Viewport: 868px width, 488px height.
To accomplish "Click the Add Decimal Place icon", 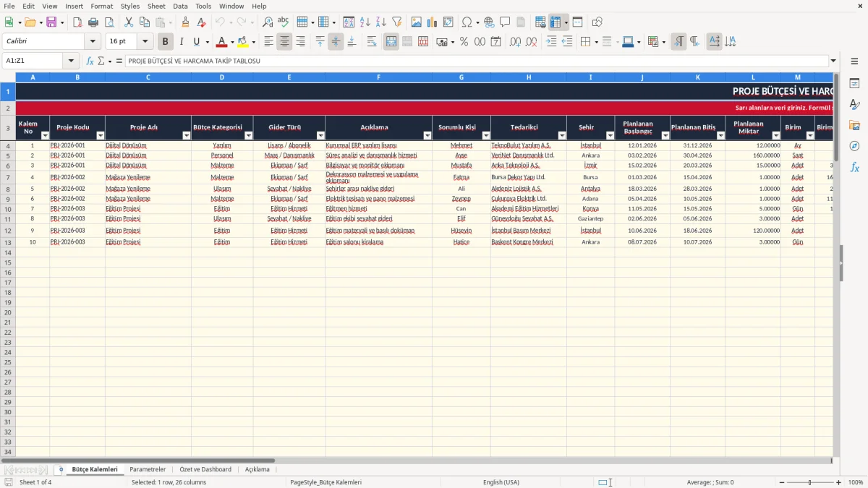I will point(516,42).
